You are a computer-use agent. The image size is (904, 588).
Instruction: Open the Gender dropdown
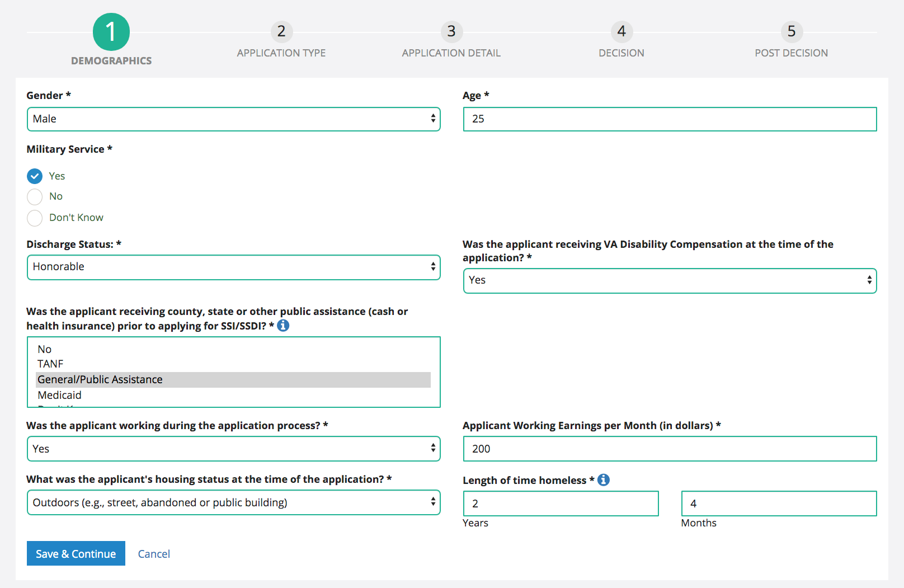tap(234, 119)
